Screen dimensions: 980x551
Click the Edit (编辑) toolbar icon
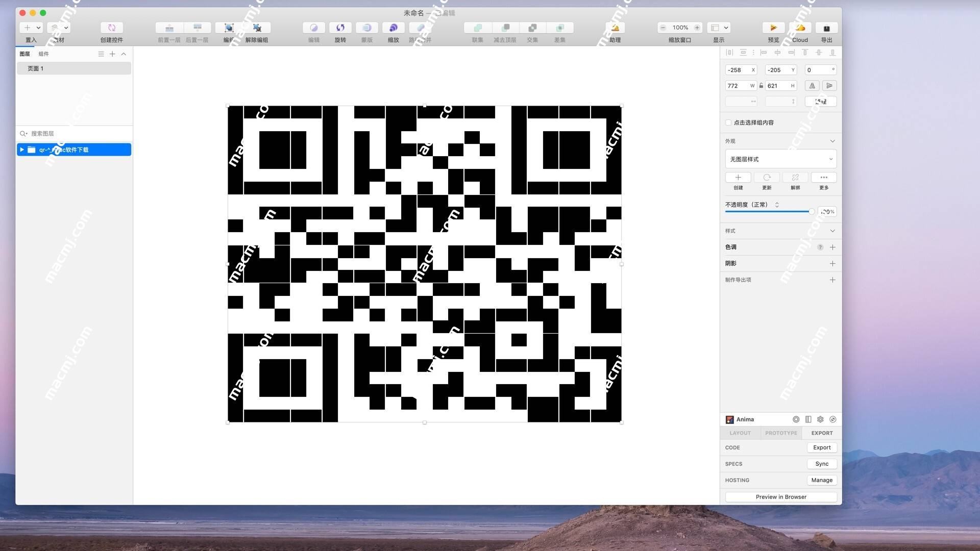tap(314, 28)
